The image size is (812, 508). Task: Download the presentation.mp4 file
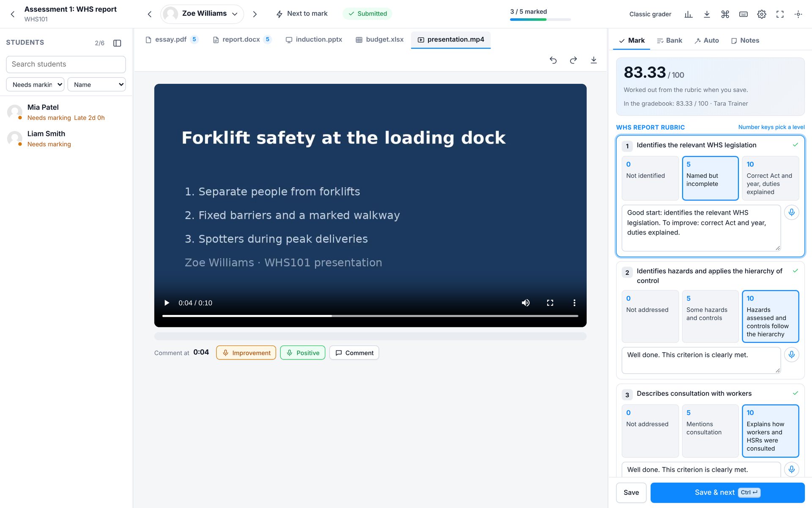(x=593, y=60)
